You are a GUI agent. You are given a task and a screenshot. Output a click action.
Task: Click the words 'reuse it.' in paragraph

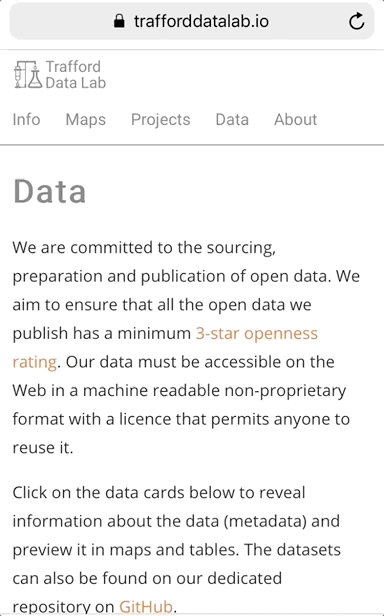coord(43,448)
